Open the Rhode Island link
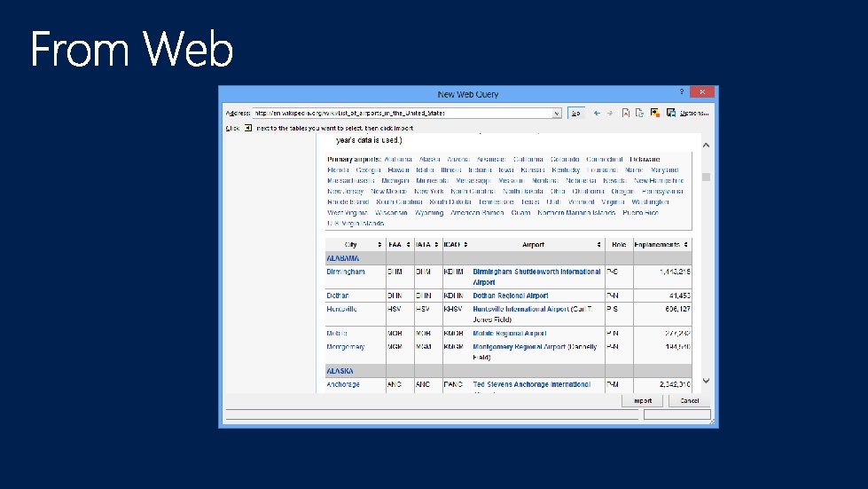 pyautogui.click(x=348, y=202)
